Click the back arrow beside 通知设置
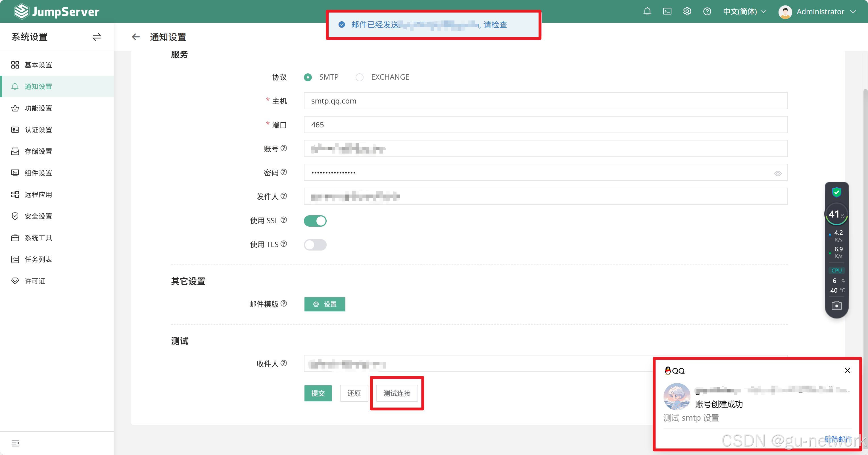This screenshot has height=455, width=868. coord(136,37)
